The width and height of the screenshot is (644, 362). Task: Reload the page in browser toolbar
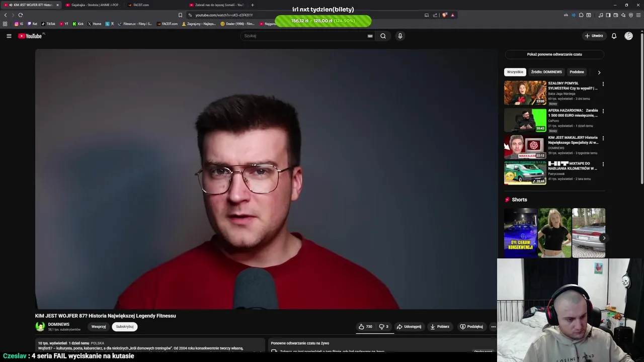pos(20,15)
